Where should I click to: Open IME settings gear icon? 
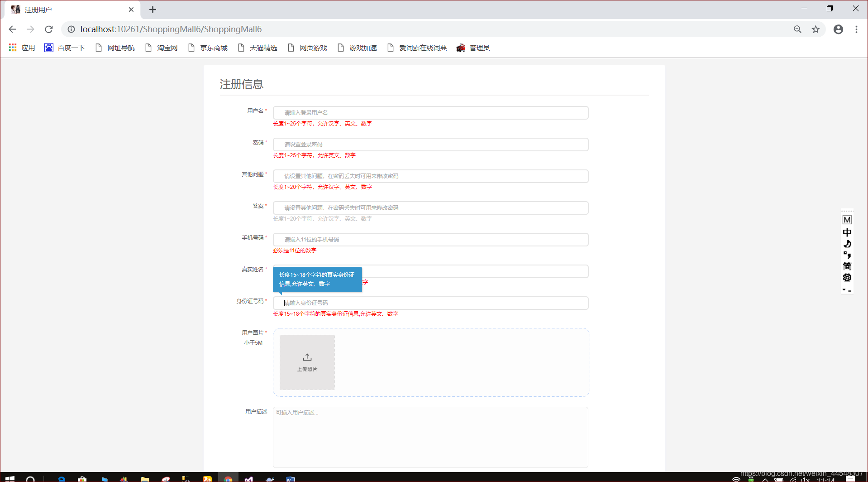click(847, 278)
